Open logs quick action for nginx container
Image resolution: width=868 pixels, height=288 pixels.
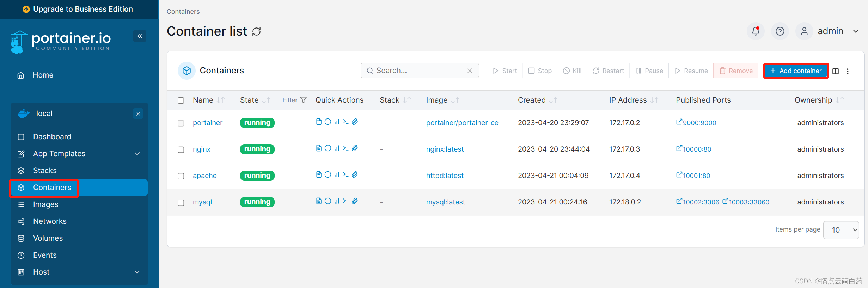click(319, 148)
